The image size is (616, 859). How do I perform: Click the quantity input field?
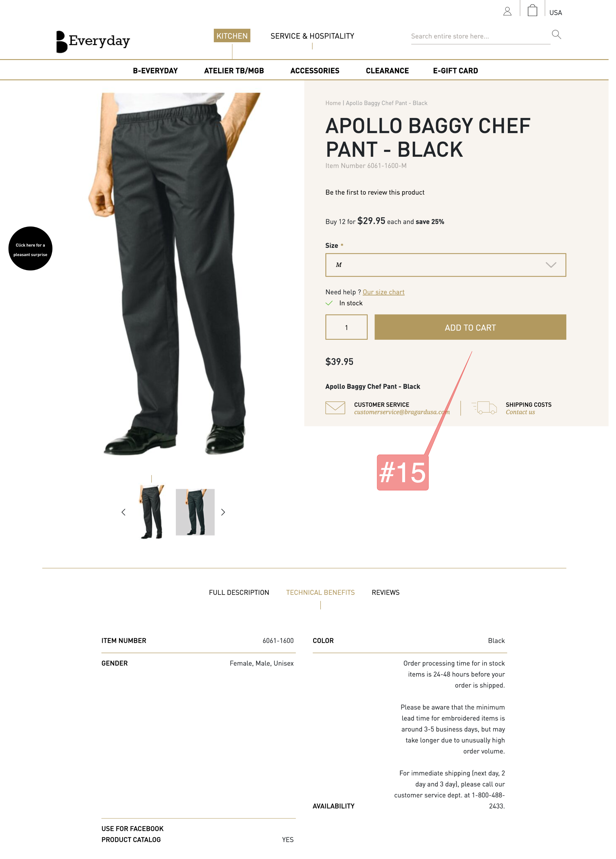click(346, 327)
